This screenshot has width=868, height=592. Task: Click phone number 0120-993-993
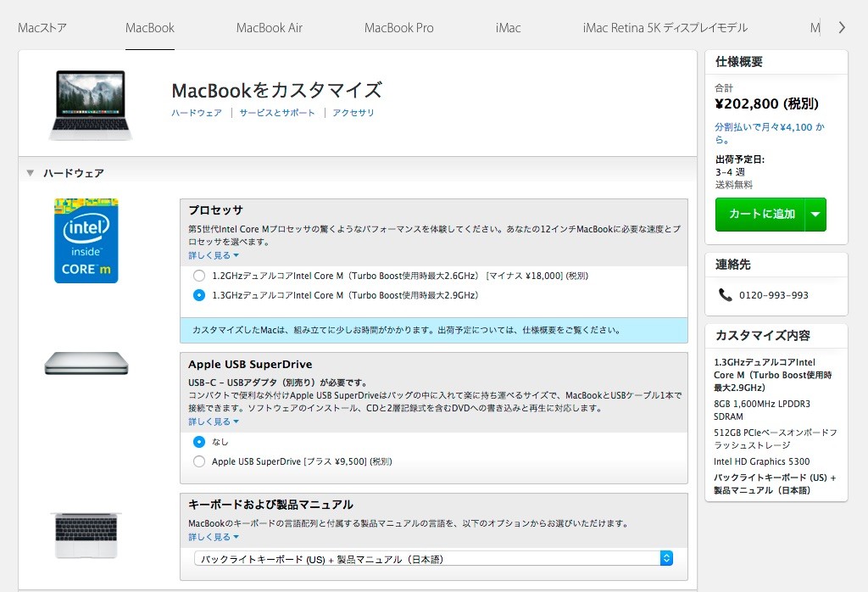coord(773,295)
